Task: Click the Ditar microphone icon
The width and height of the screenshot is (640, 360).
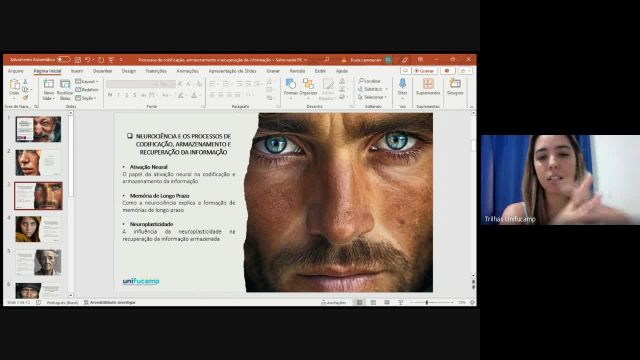Action: pyautogui.click(x=402, y=83)
